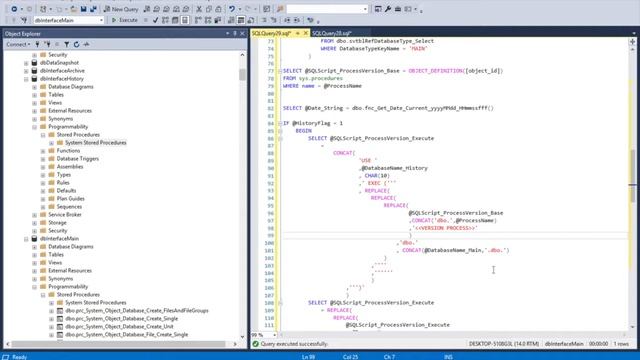Collapse the code block at line 84

[280, 123]
